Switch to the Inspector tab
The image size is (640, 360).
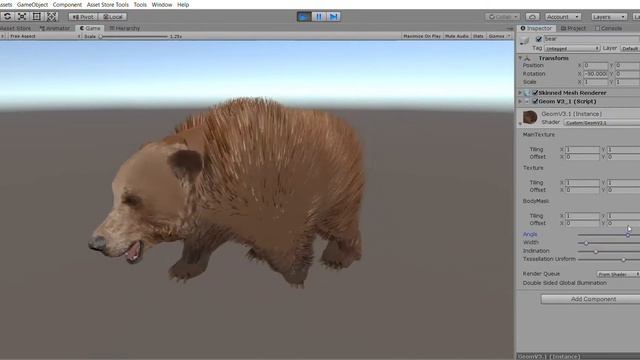coord(536,28)
